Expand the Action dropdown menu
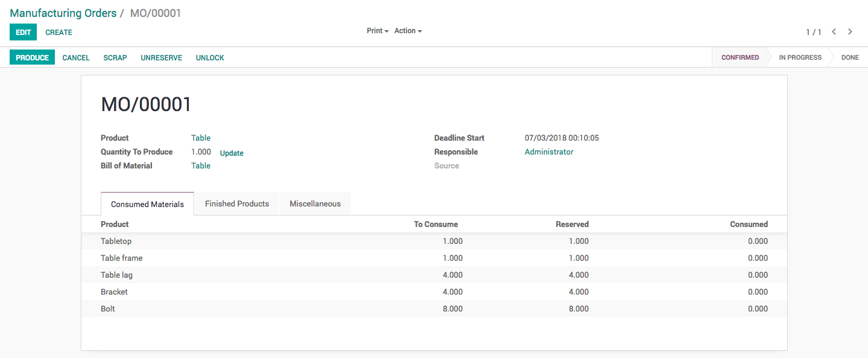868x358 pixels. pyautogui.click(x=408, y=31)
